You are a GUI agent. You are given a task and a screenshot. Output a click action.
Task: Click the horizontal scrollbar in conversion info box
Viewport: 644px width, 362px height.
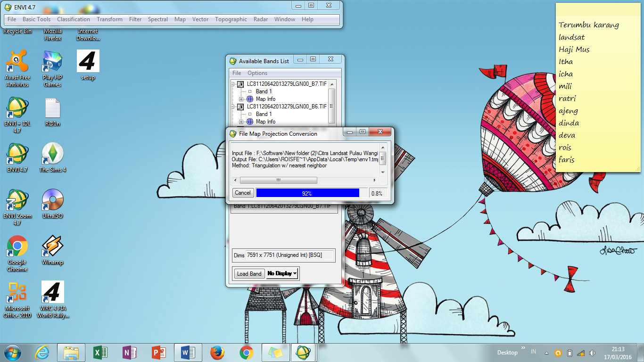tap(305, 181)
